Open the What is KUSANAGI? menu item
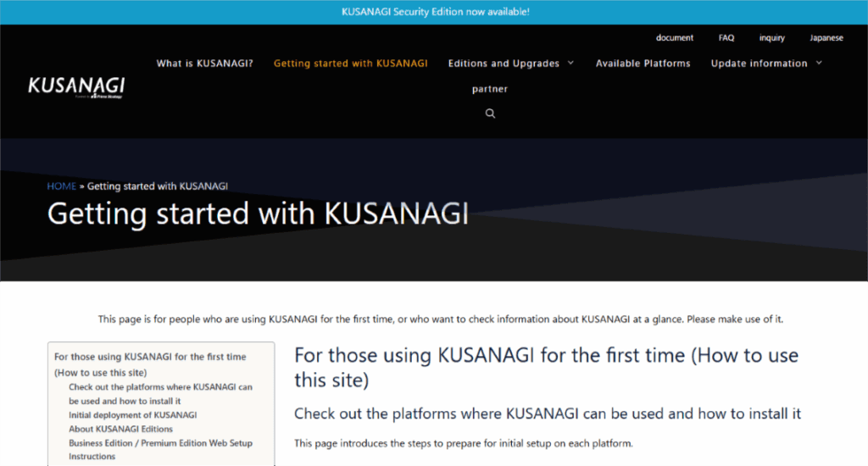868x466 pixels. [204, 63]
